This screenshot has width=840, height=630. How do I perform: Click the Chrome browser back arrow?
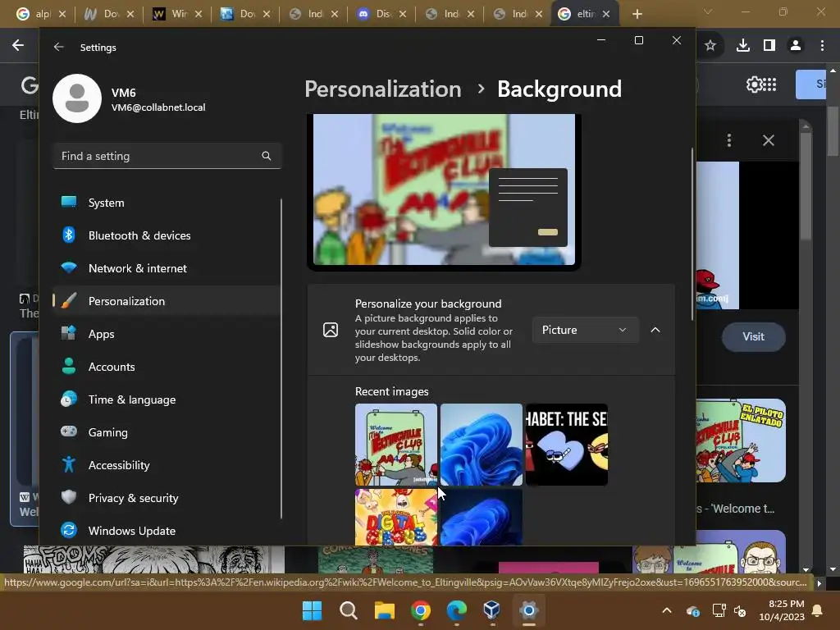click(18, 46)
